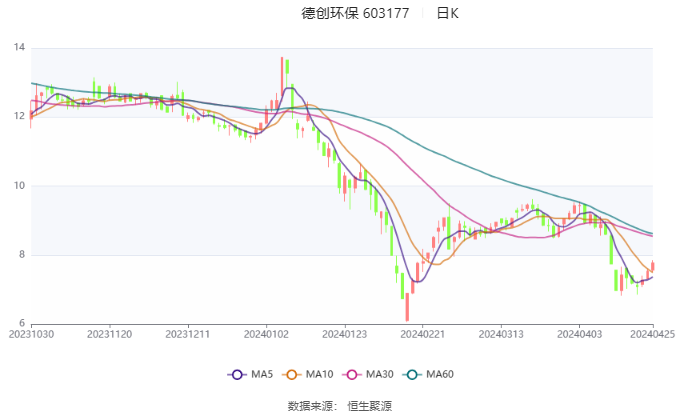This screenshot has height=413, width=680.
Task: Click the teal MA60 legend marker
Action: click(413, 374)
